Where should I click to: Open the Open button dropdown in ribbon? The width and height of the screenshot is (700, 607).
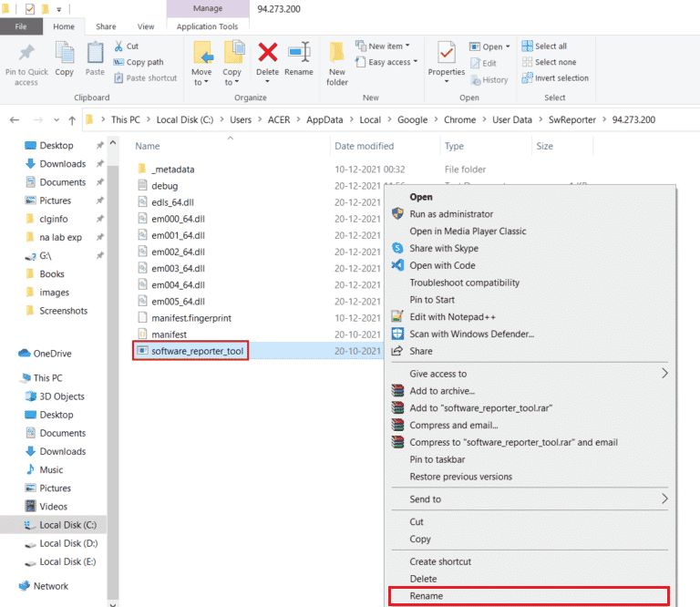point(508,46)
